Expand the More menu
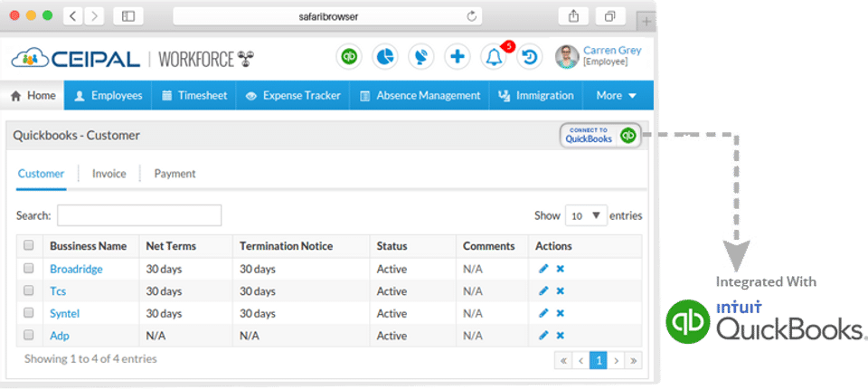 coord(617,95)
